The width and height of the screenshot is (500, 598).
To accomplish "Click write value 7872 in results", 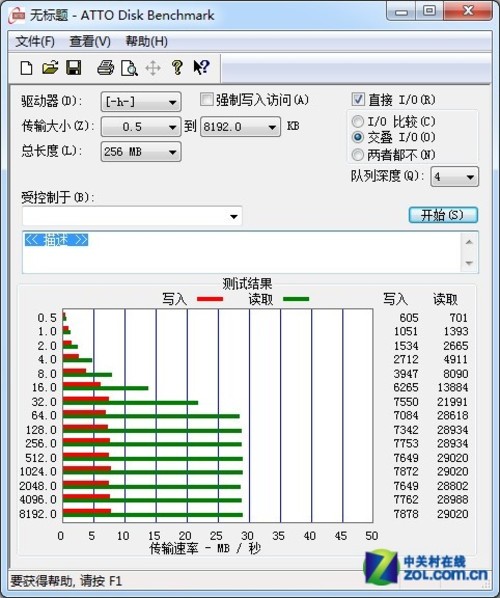I will pyautogui.click(x=406, y=472).
